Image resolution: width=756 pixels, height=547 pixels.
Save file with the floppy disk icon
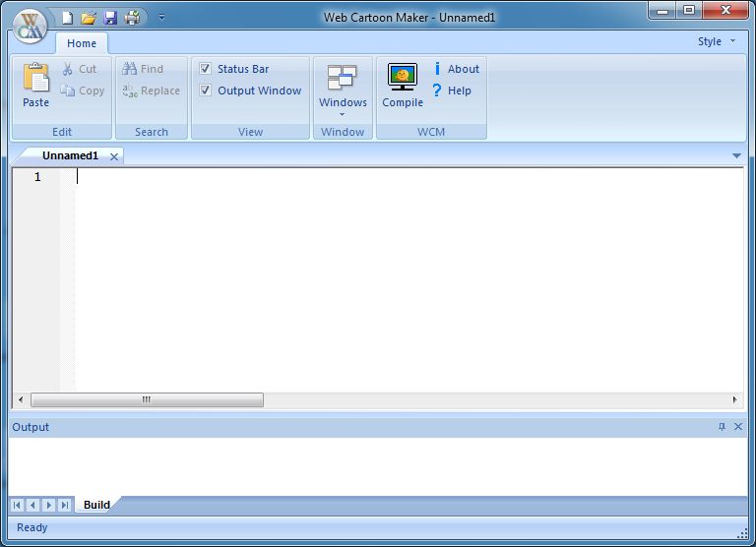110,18
